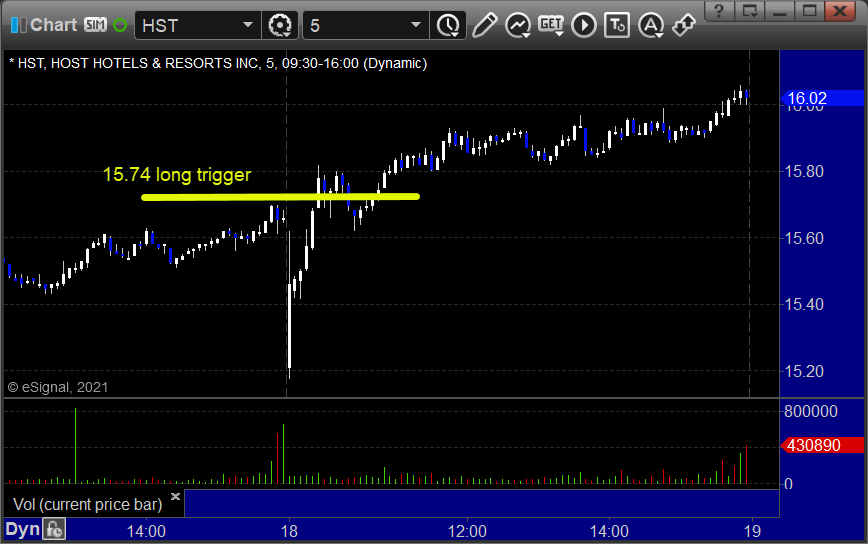Click the question mark help button
This screenshot has height=544, width=868.
(x=719, y=11)
